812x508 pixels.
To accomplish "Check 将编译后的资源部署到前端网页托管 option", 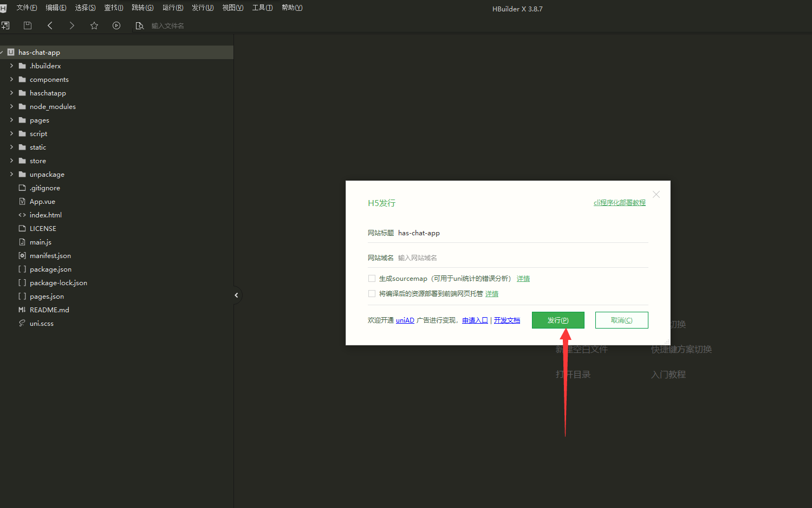I will (x=372, y=294).
